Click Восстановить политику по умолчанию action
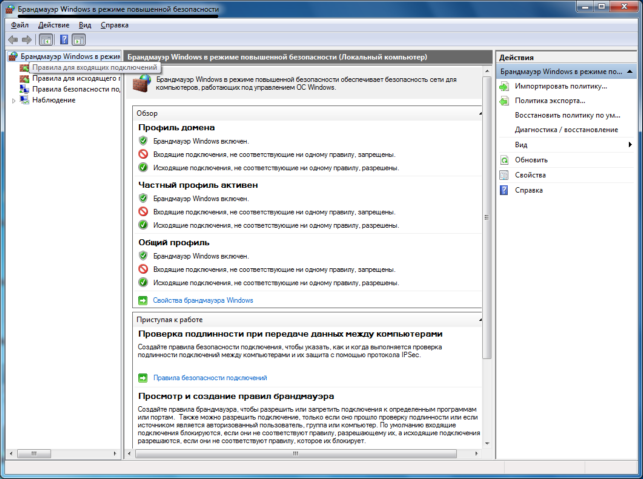This screenshot has width=643, height=479. pos(568,115)
